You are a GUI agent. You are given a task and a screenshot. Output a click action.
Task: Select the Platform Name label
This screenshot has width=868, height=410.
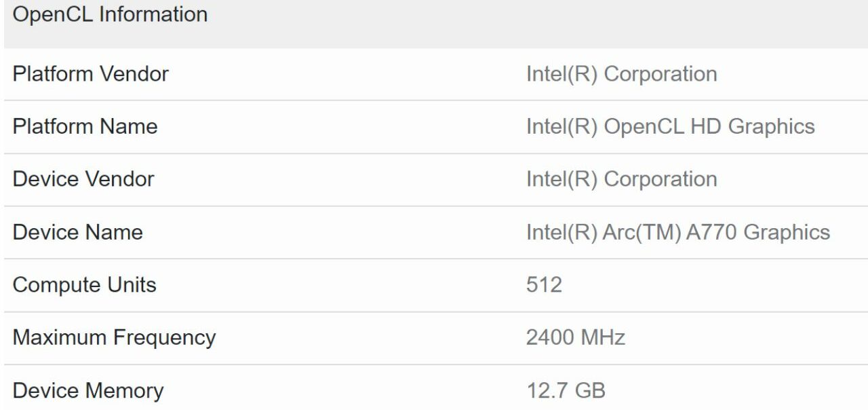coord(85,126)
